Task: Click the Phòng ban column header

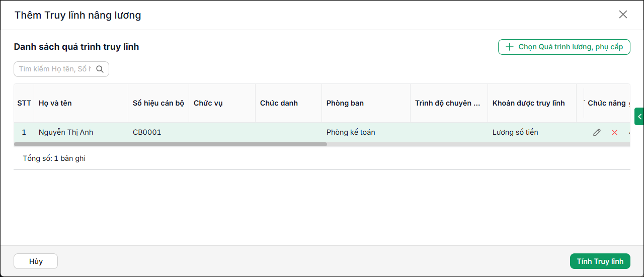Action: click(345, 103)
